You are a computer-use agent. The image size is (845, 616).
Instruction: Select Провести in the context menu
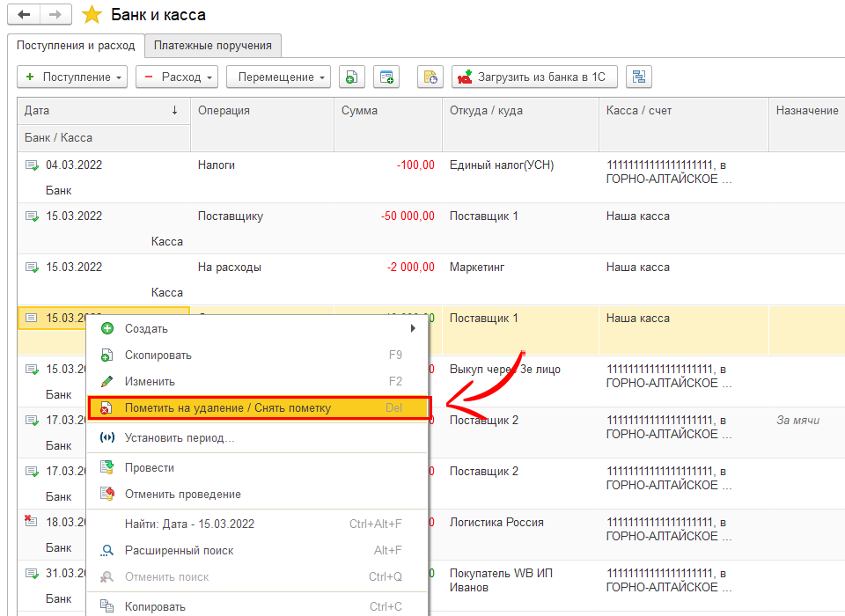coord(150,468)
